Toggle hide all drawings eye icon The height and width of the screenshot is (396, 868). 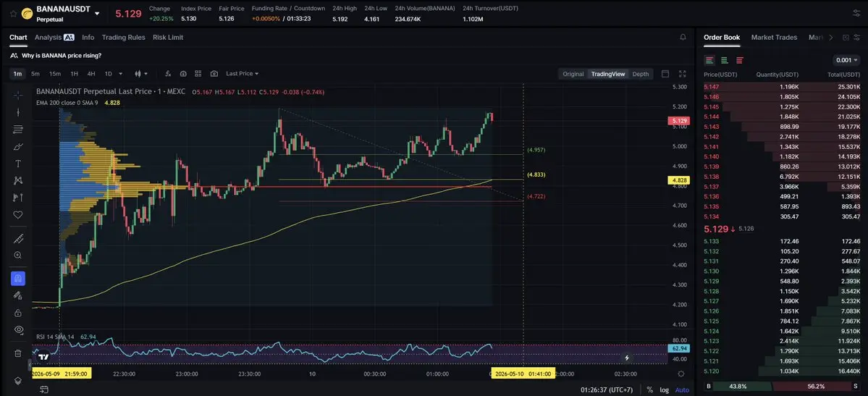17,329
